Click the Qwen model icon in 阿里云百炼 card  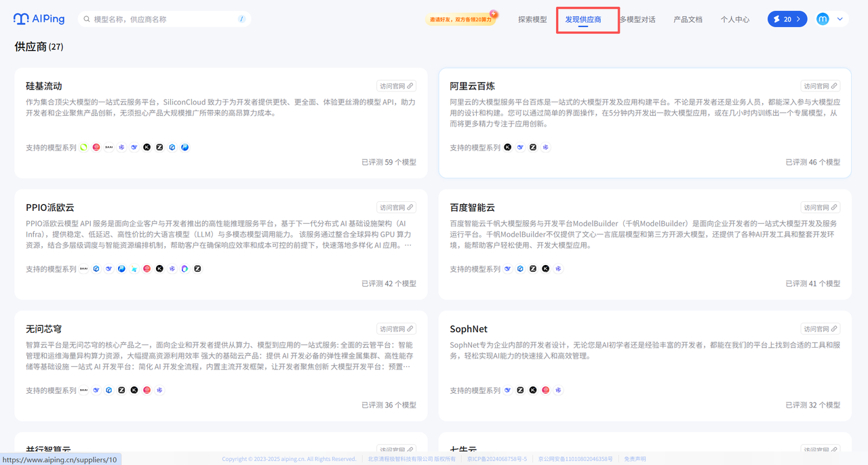click(x=546, y=147)
